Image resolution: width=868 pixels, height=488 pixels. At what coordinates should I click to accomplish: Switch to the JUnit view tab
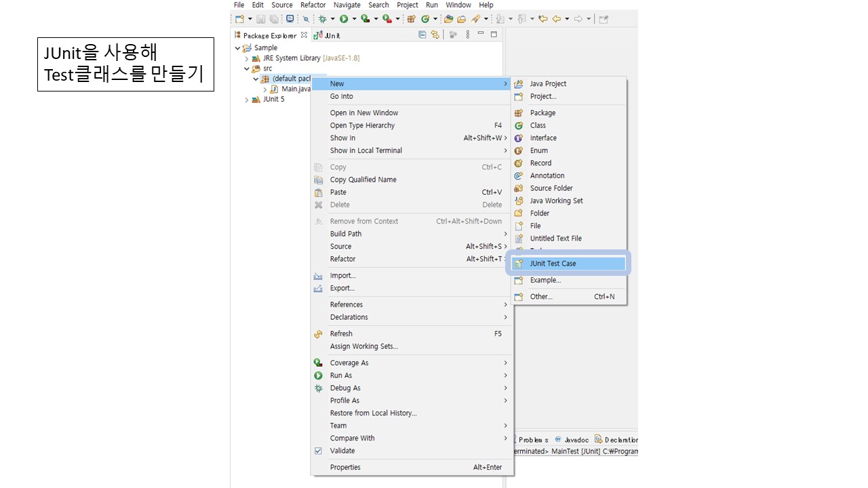click(x=327, y=35)
